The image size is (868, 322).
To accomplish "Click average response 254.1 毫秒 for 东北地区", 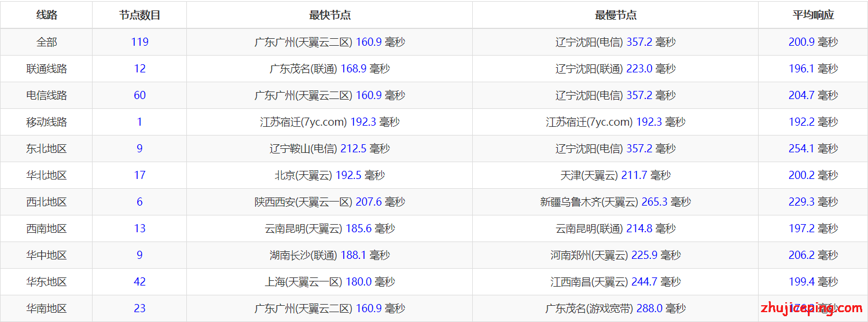I will (x=813, y=148).
